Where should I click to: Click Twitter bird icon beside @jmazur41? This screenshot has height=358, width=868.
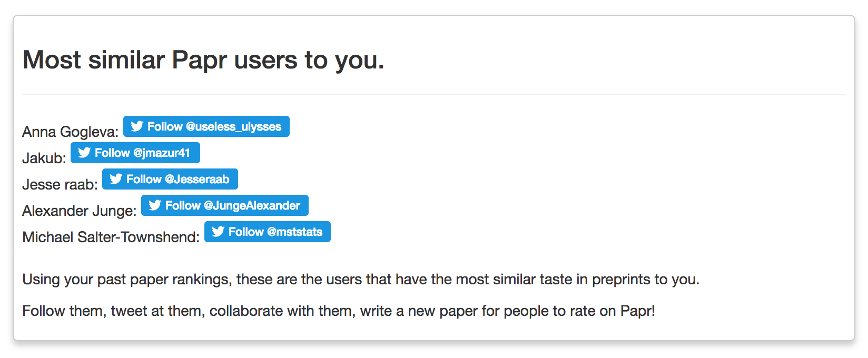84,153
